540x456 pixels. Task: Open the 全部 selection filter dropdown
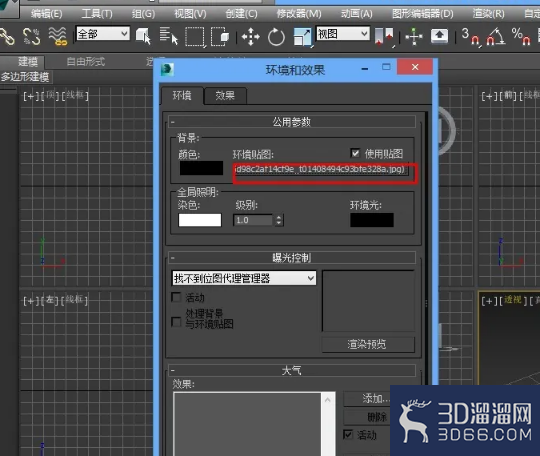coord(103,34)
